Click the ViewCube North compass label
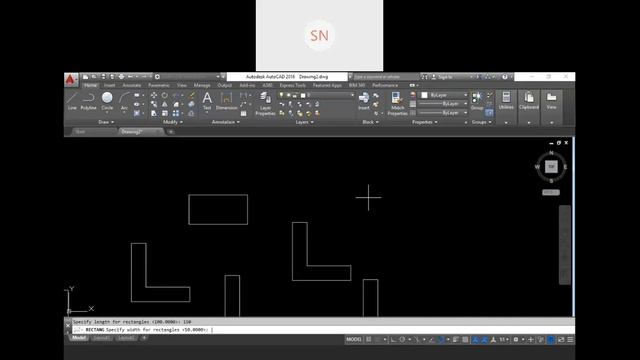Viewport: 640px width, 360px height. (x=551, y=153)
